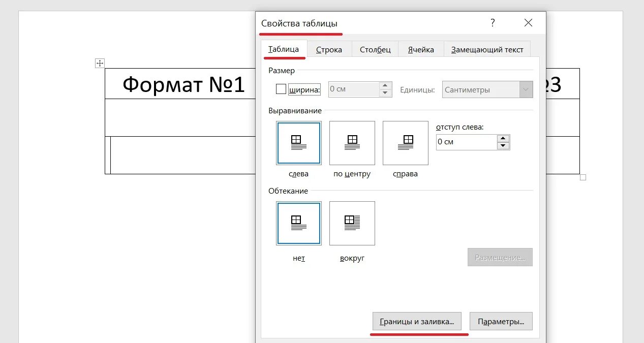Select left alignment icon box

coord(299,143)
